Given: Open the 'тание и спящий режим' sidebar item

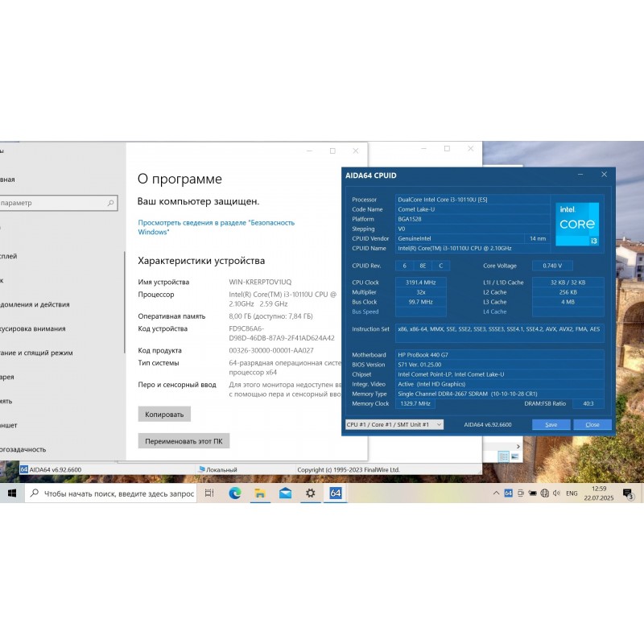Looking at the screenshot, I should [36, 353].
